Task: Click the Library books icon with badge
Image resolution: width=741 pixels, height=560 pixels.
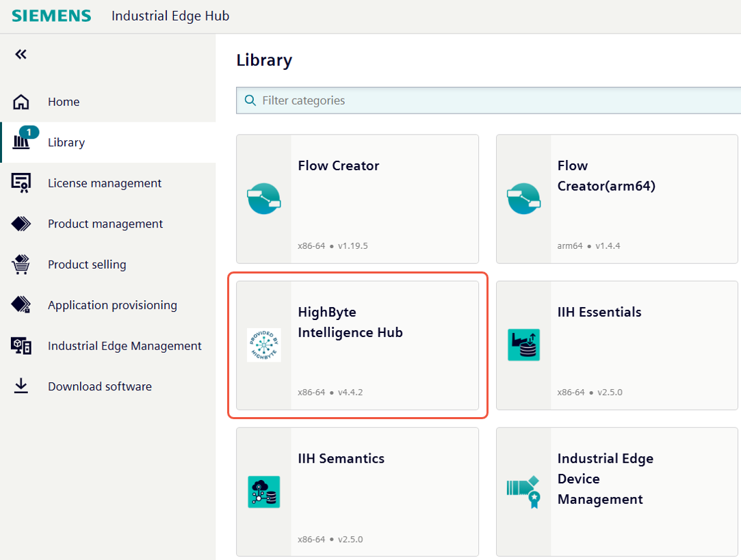Action: pyautogui.click(x=21, y=142)
